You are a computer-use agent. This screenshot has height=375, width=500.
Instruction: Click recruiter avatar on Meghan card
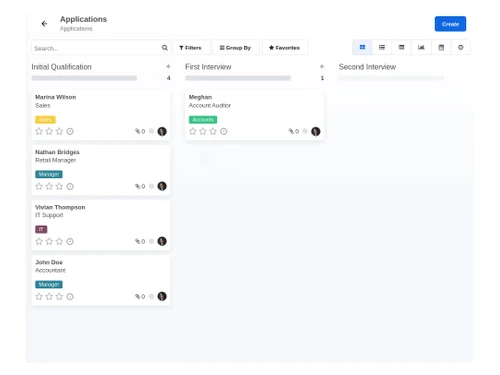pyautogui.click(x=316, y=131)
